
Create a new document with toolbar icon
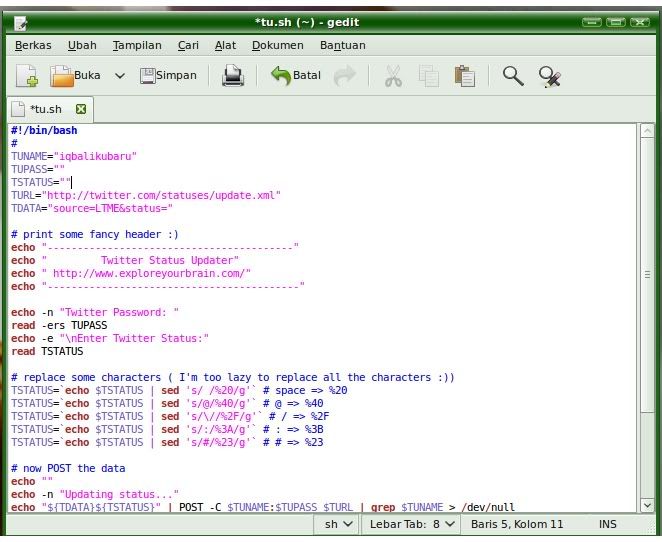(x=27, y=76)
